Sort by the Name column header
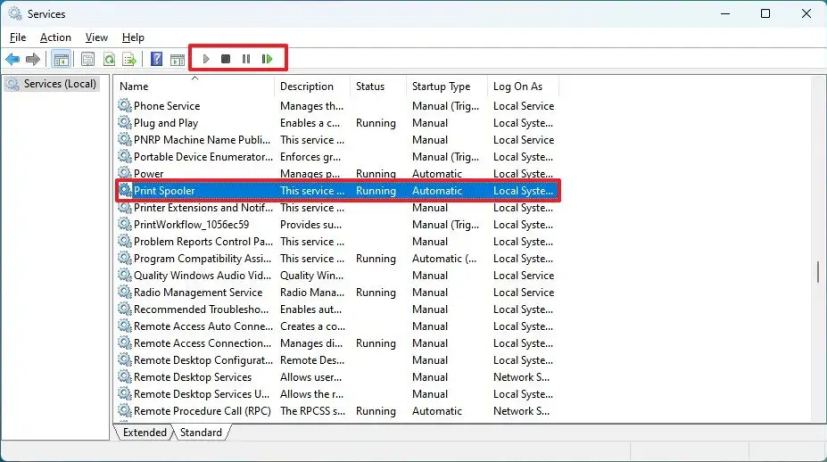827x462 pixels. click(194, 86)
